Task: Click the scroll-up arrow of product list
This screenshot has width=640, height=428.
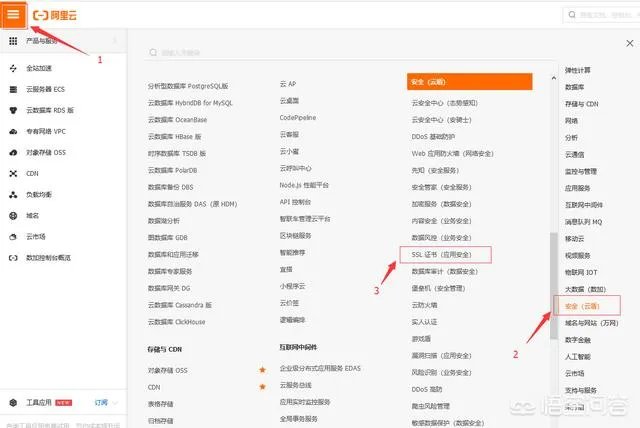Action: (x=553, y=78)
